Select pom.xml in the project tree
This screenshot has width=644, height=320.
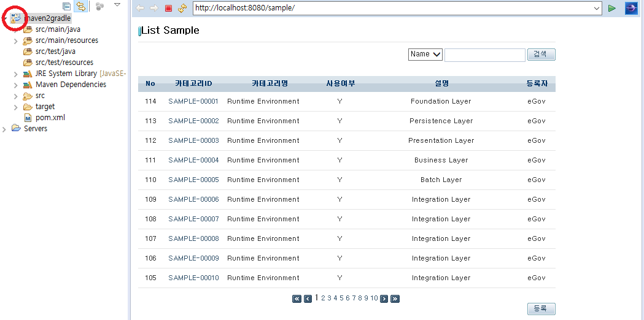(x=50, y=118)
